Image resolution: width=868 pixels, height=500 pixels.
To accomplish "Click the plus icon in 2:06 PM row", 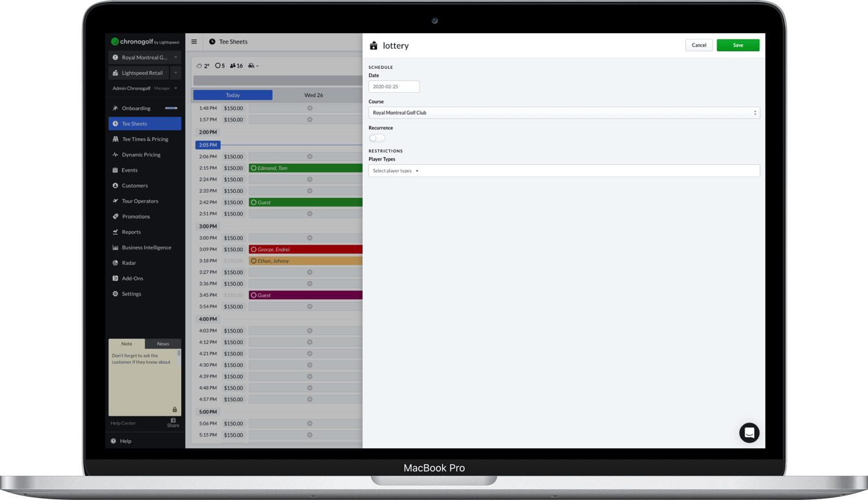I will click(310, 156).
